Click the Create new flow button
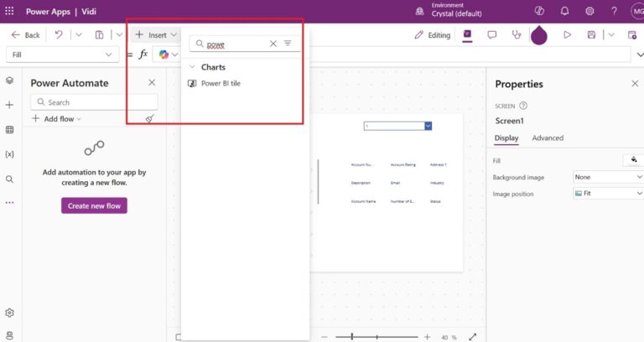 pyautogui.click(x=94, y=205)
